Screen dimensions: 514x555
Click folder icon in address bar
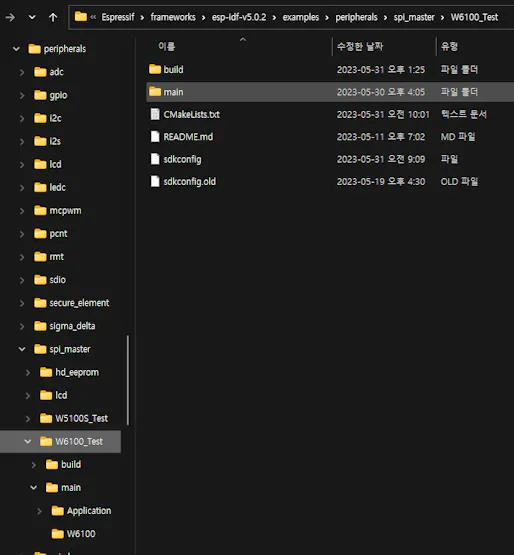81,16
